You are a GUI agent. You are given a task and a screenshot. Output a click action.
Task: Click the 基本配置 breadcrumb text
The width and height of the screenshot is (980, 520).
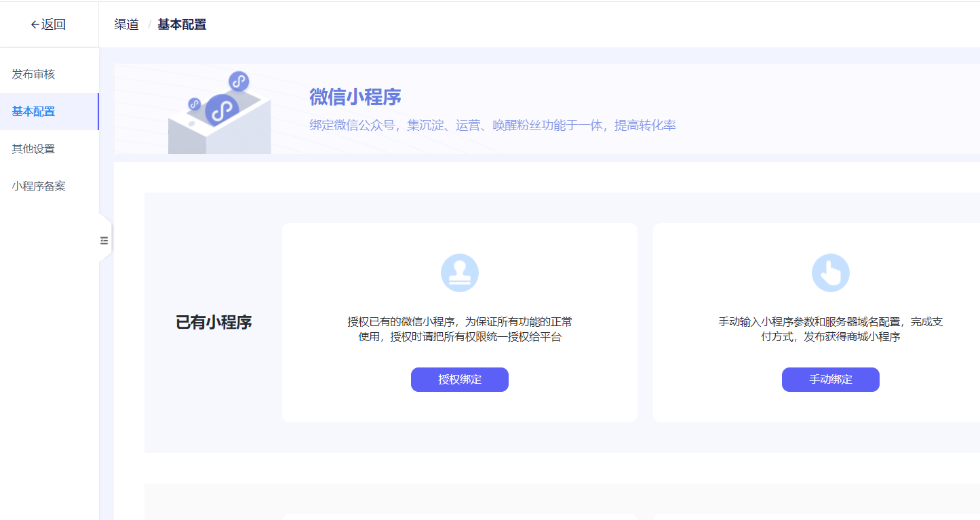click(182, 24)
